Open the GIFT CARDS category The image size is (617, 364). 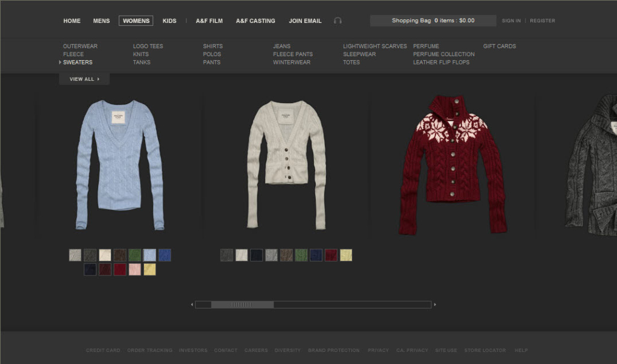(x=500, y=46)
